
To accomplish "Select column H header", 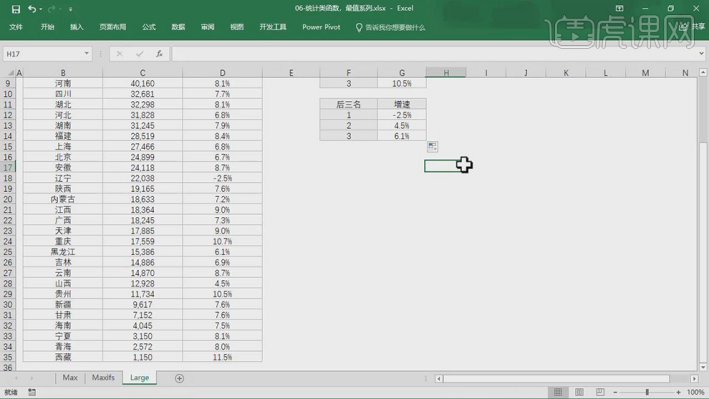I will click(x=446, y=72).
